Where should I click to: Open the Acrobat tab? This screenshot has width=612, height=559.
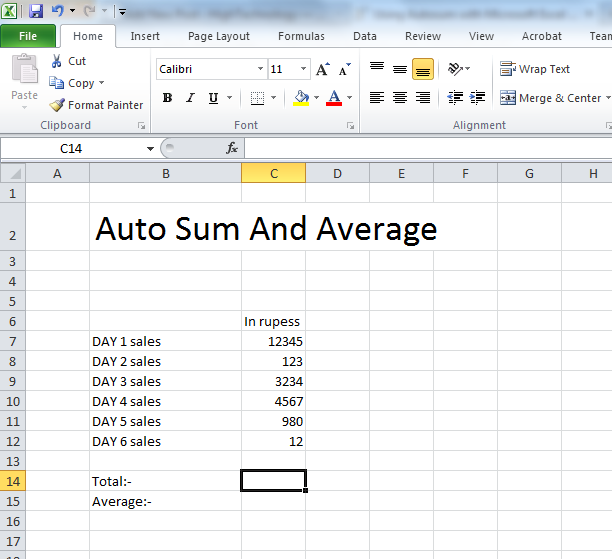click(x=541, y=36)
